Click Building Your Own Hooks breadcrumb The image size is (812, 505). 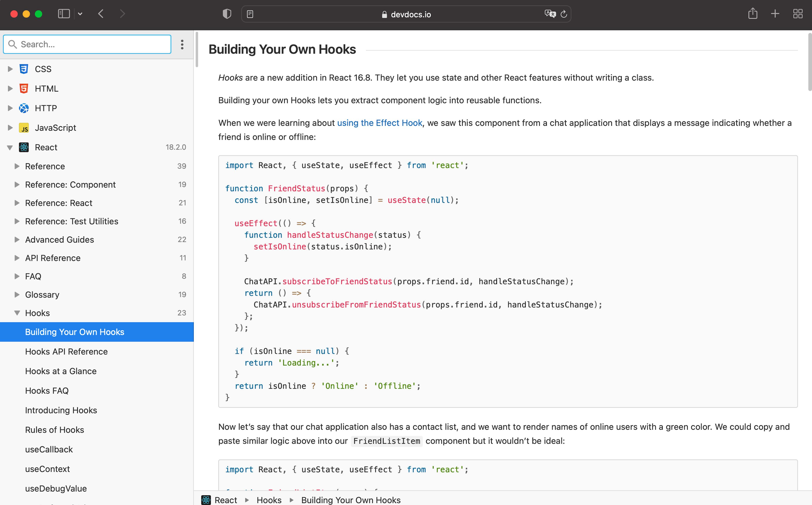pyautogui.click(x=351, y=500)
